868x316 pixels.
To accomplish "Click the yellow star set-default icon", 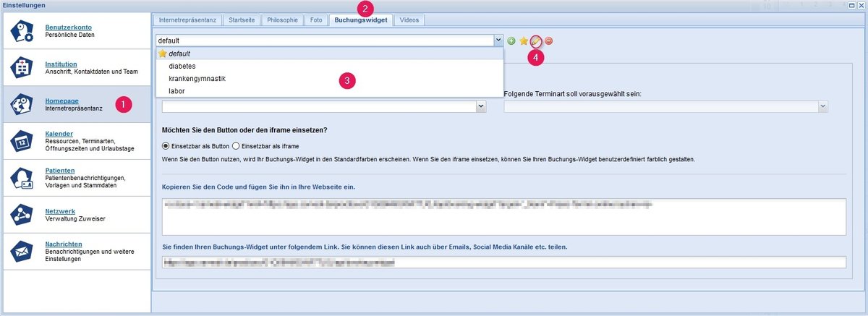I will (x=524, y=41).
